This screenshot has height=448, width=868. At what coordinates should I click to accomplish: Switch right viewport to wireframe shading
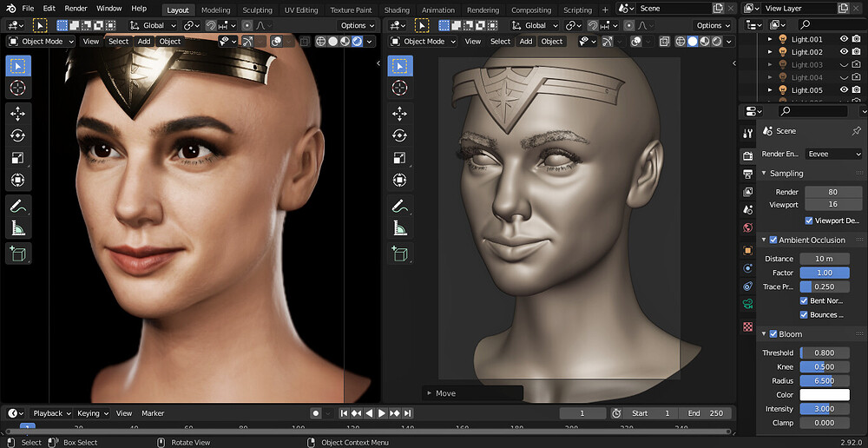(680, 42)
